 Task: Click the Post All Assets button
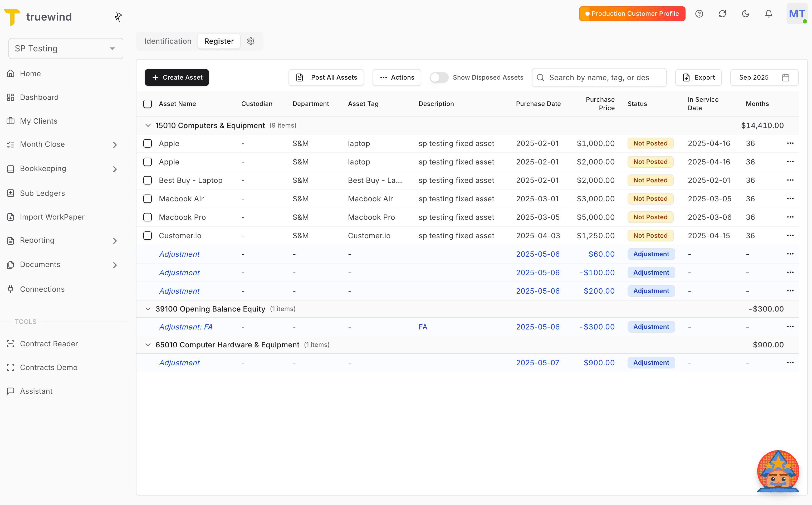(x=326, y=77)
